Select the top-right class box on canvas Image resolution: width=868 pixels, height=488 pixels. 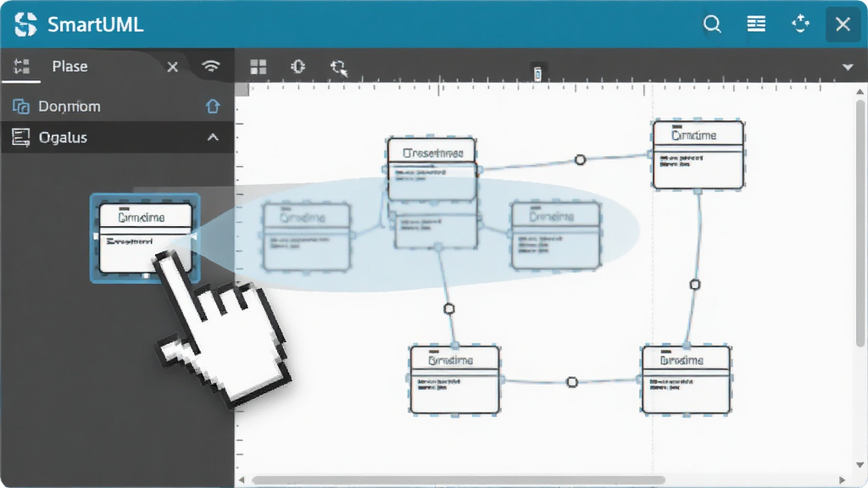click(698, 155)
